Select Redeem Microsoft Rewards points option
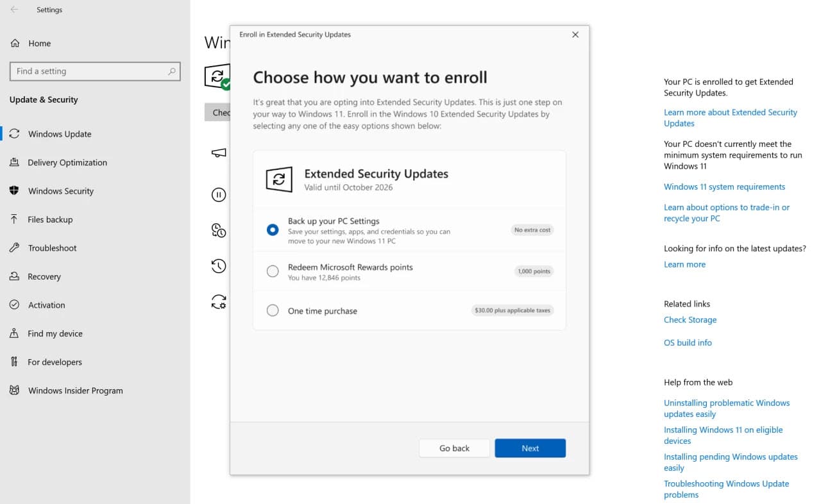 coord(273,271)
